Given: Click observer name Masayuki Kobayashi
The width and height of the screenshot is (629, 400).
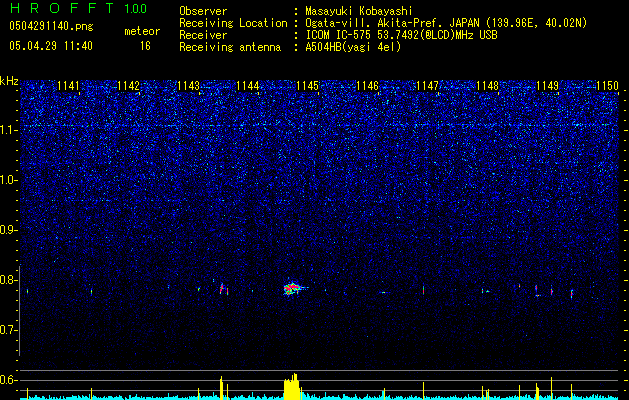Looking at the screenshot, I should (359, 11).
